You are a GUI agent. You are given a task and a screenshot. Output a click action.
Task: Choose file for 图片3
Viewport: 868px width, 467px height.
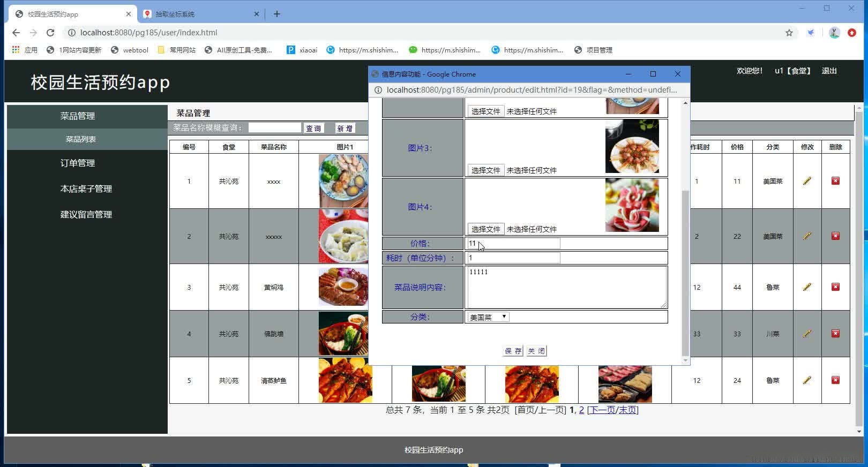486,170
